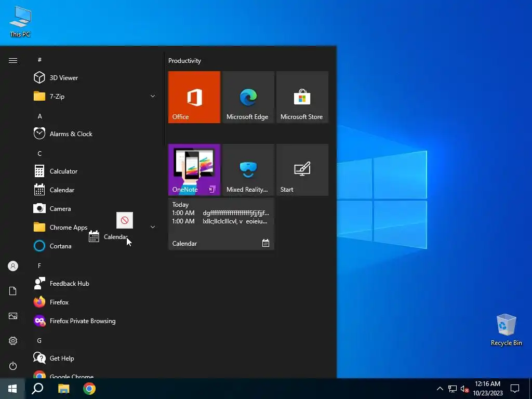Show hidden system tray icons

pyautogui.click(x=440, y=389)
